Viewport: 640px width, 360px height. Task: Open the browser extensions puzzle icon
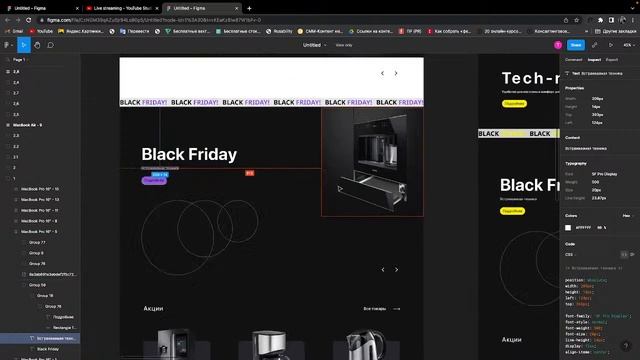coord(600,20)
